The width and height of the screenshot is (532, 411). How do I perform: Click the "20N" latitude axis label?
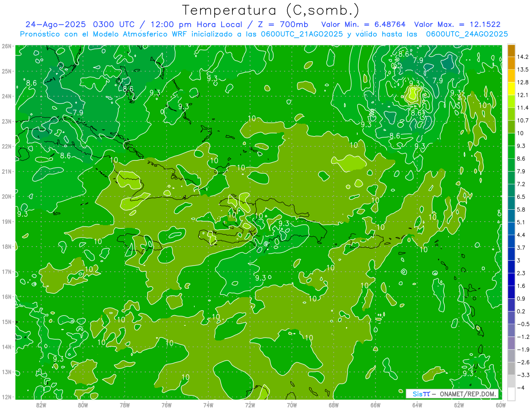(6, 196)
